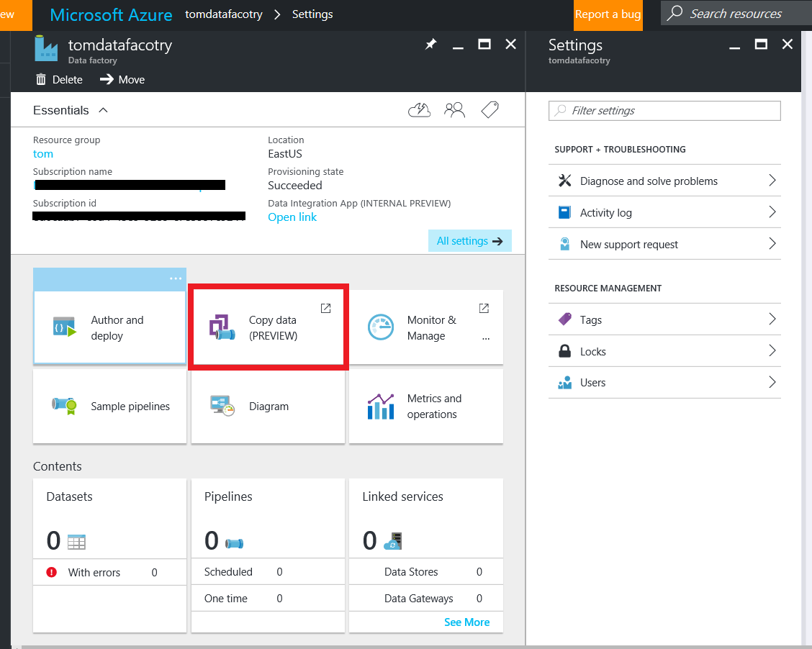Screen dimensions: 812x649
Task: Click the Datasets table icon
Action: [x=76, y=542]
